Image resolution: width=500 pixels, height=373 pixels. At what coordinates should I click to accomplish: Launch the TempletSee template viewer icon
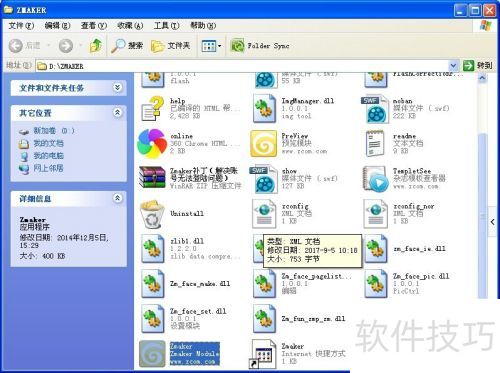[376, 179]
